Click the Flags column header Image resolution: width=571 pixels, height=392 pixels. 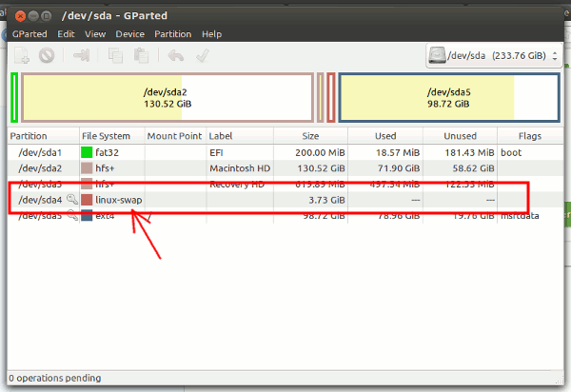pos(530,136)
